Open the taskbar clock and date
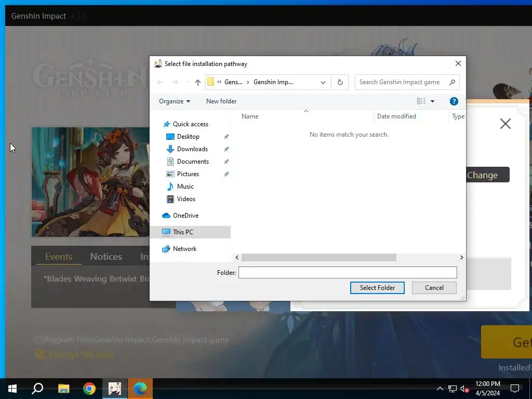Image resolution: width=532 pixels, height=399 pixels. click(487, 389)
